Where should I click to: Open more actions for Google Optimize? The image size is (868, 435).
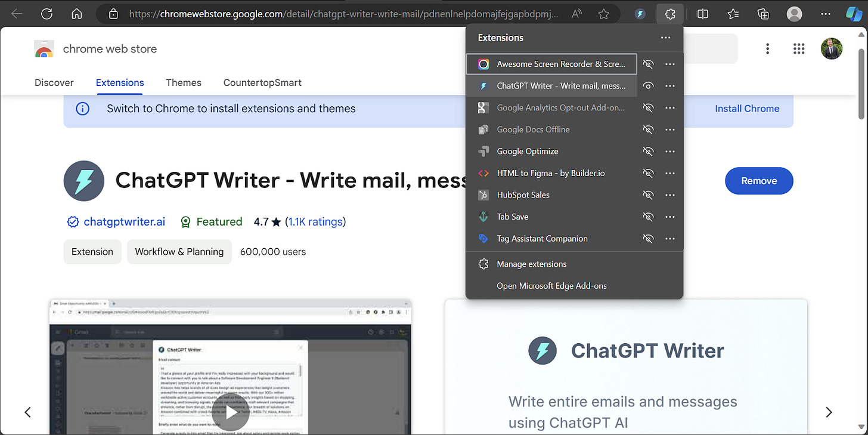[x=670, y=151]
